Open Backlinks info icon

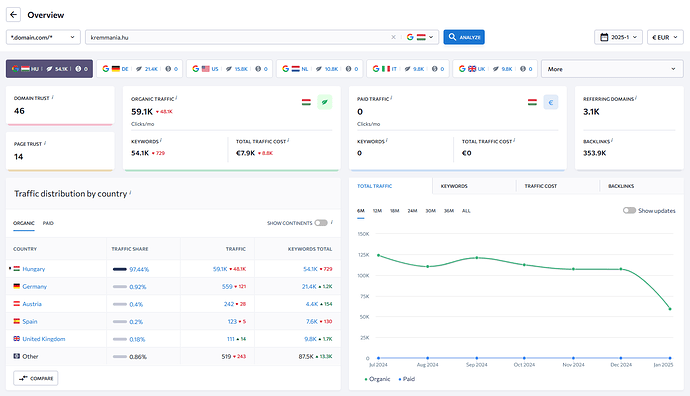click(x=612, y=140)
